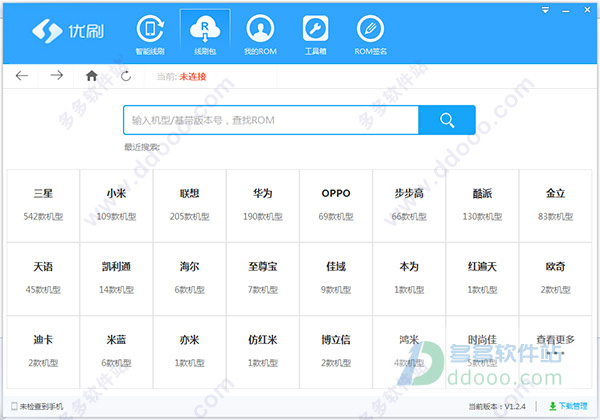Open the 米蓝 brand tile
Image resolution: width=600 pixels, height=420 pixels.
(x=116, y=352)
